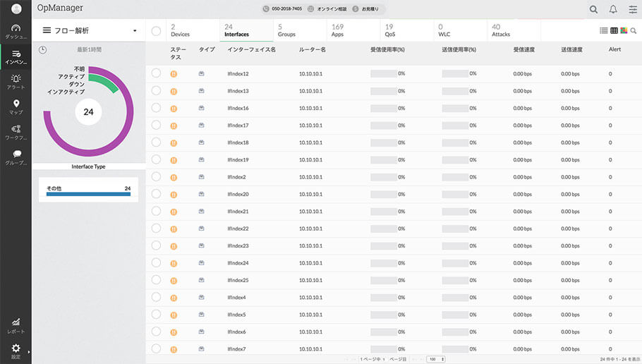Click the IfIndex17 interface name
The image size is (642, 364).
[238, 126]
